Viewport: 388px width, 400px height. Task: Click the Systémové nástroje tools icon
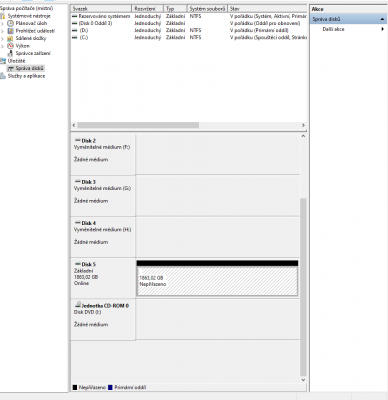click(3, 16)
